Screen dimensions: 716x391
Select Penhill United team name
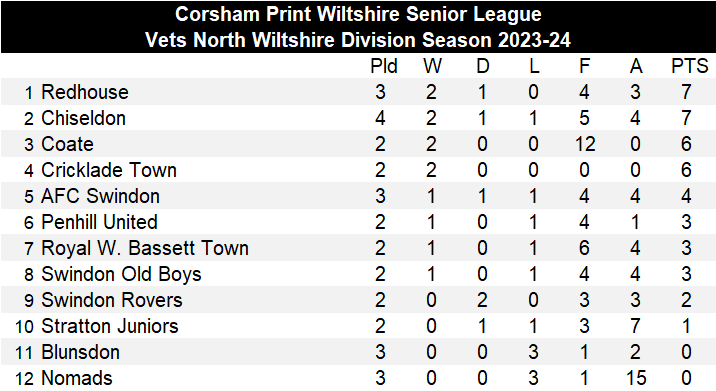click(100, 222)
